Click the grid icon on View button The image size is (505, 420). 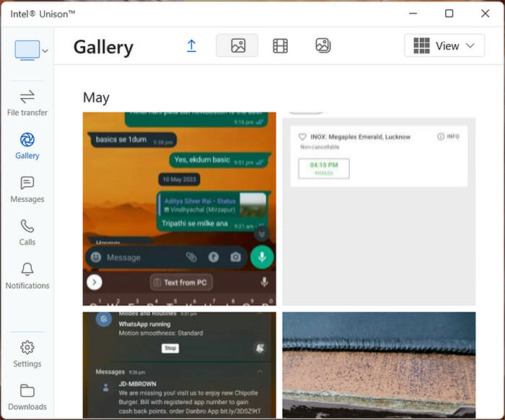[x=421, y=46]
